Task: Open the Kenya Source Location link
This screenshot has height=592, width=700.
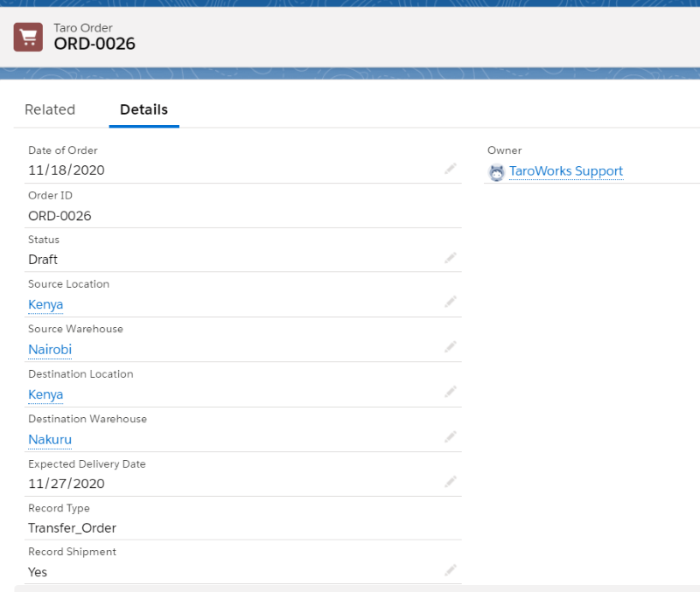Action: coord(45,304)
